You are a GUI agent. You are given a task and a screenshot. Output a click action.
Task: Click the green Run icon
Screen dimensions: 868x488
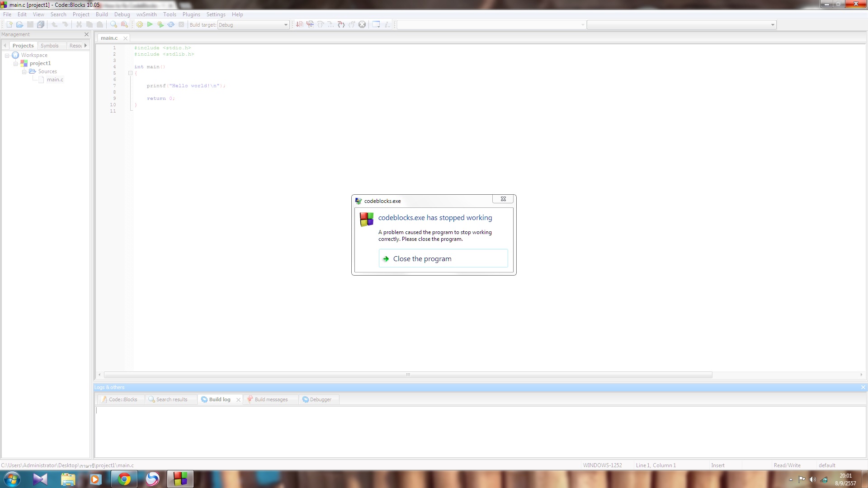[150, 24]
